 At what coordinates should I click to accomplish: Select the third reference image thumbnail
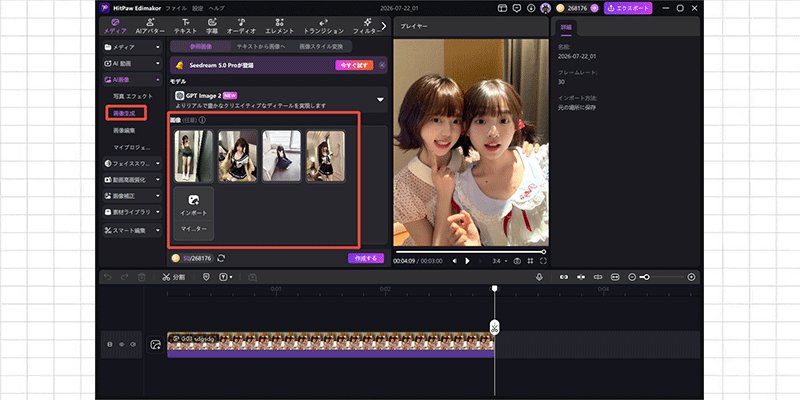[x=282, y=156]
